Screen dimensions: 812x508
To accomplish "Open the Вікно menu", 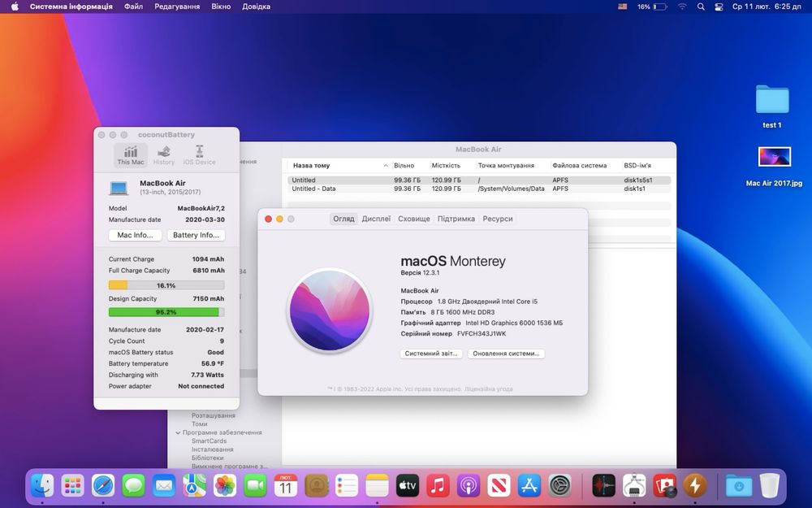I will coord(221,7).
